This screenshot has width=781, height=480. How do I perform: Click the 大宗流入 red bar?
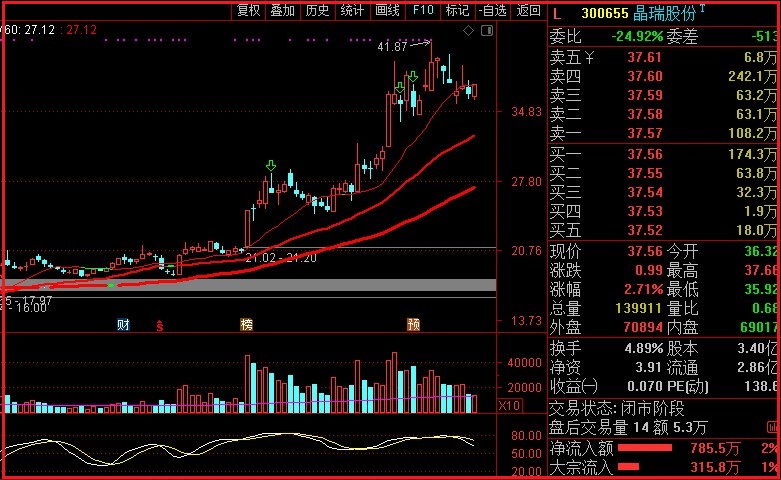[629, 467]
